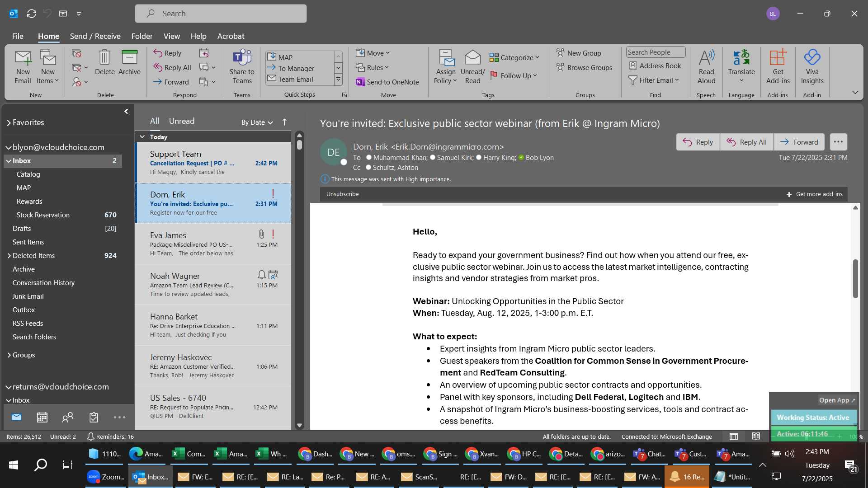Create a New Email
This screenshot has height=488, width=868.
23,67
